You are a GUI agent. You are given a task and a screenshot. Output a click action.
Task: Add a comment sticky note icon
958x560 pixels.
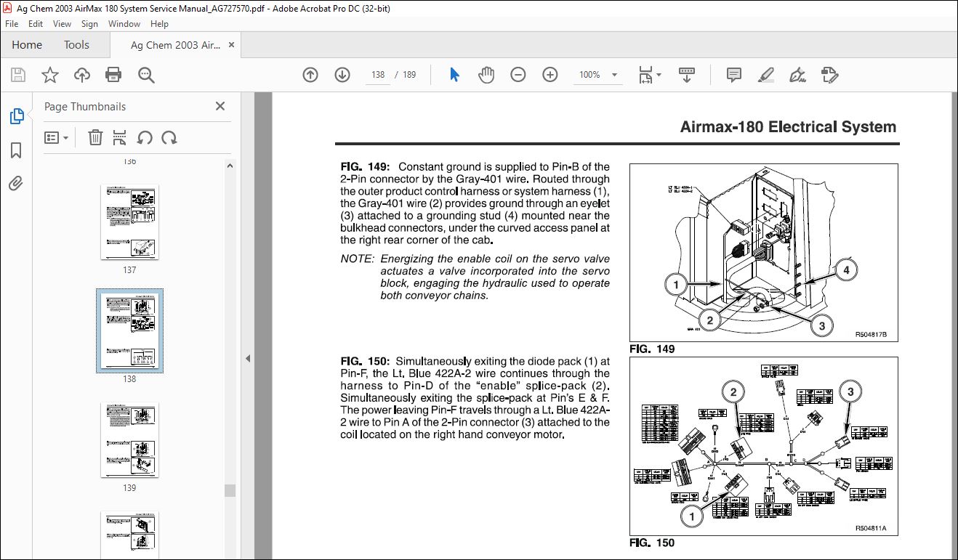(x=734, y=75)
